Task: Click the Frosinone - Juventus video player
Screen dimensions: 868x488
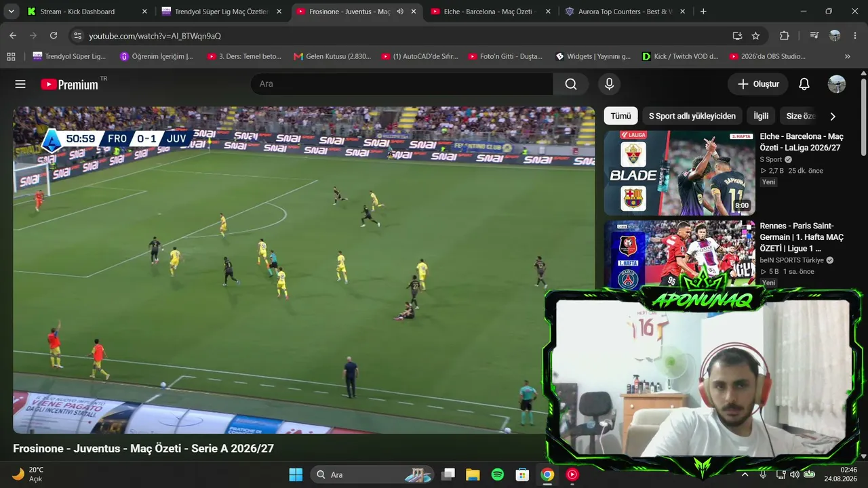Action: tap(304, 270)
